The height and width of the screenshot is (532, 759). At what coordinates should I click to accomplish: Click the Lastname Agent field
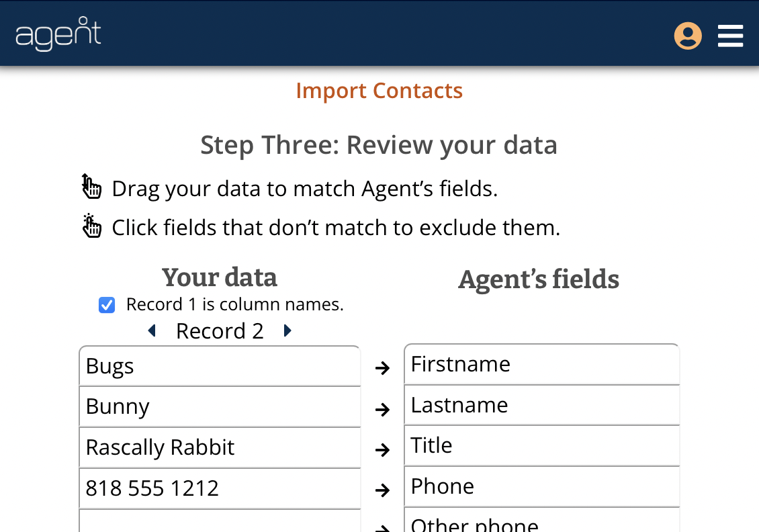tap(541, 405)
